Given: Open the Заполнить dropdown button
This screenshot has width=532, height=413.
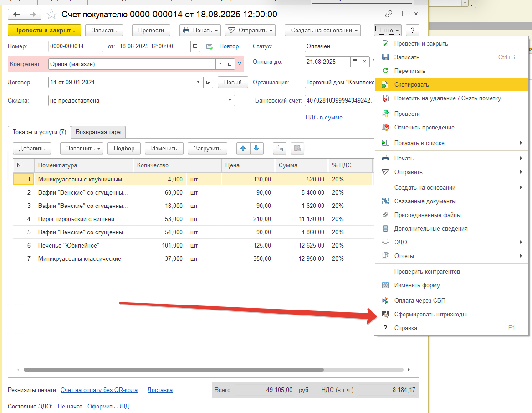Looking at the screenshot, I should pyautogui.click(x=82, y=149).
